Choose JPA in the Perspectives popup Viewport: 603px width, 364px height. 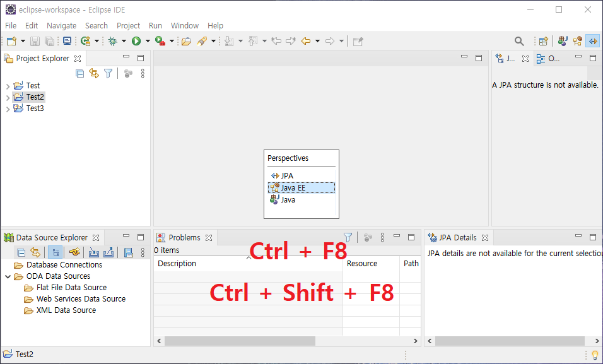(x=301, y=175)
